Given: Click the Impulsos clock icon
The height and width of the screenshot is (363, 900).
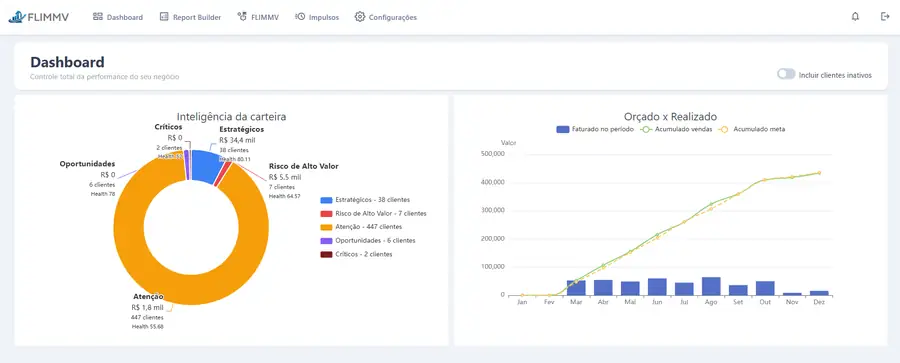Looking at the screenshot, I should pyautogui.click(x=300, y=17).
